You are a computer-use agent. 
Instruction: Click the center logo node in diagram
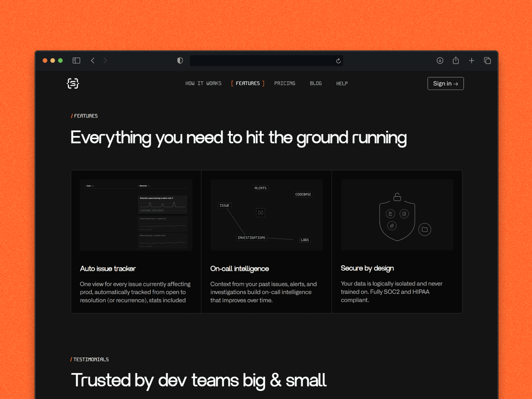point(260,213)
